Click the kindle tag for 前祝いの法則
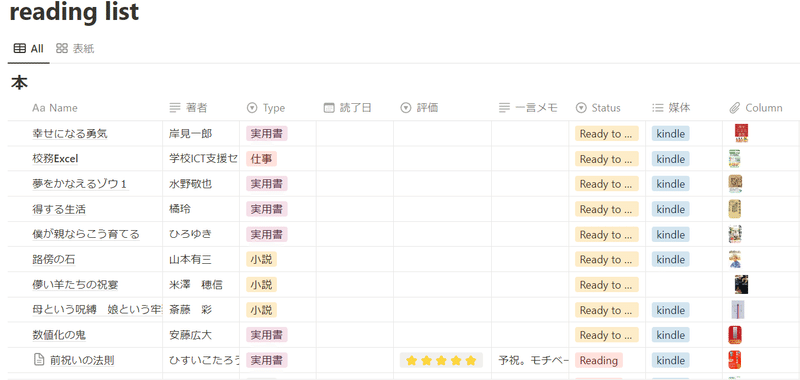The width and height of the screenshot is (800, 380). [670, 361]
